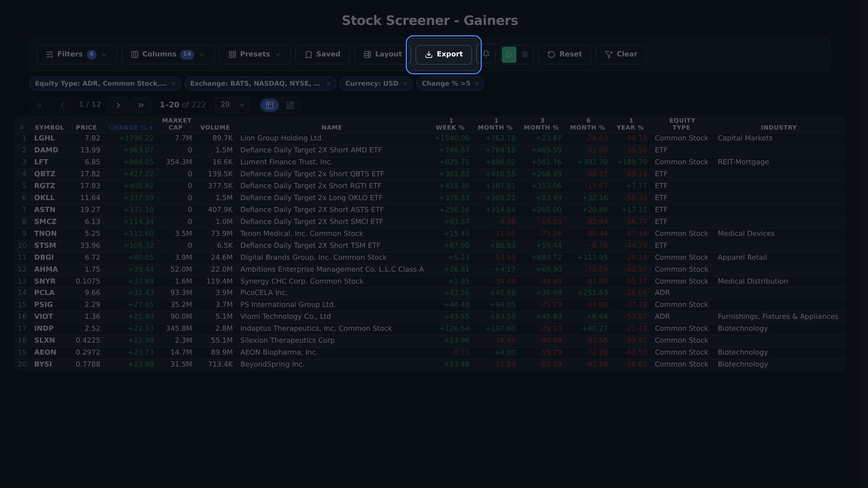Click the PicoCELA Inc. name
Image resolution: width=868 pixels, height=488 pixels.
(x=264, y=293)
